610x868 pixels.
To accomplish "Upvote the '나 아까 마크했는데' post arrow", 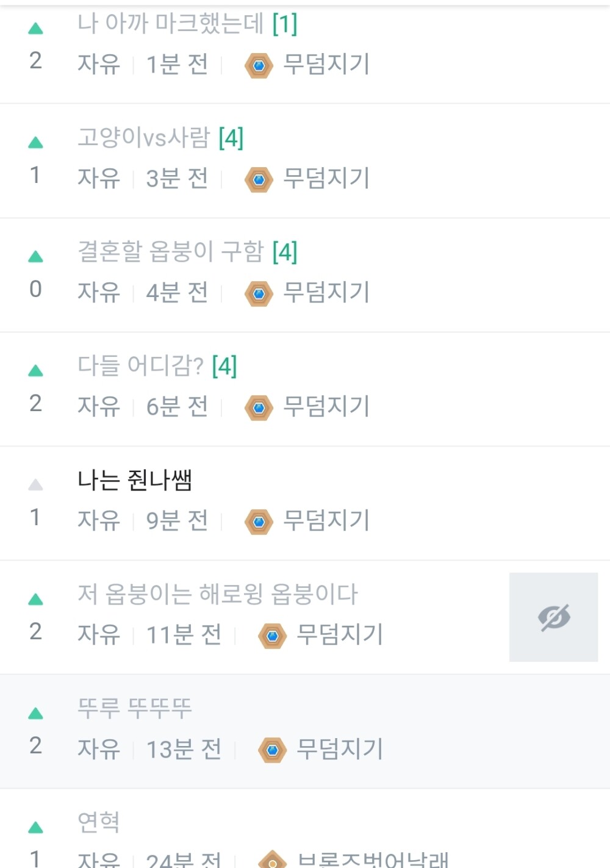I will pos(35,29).
